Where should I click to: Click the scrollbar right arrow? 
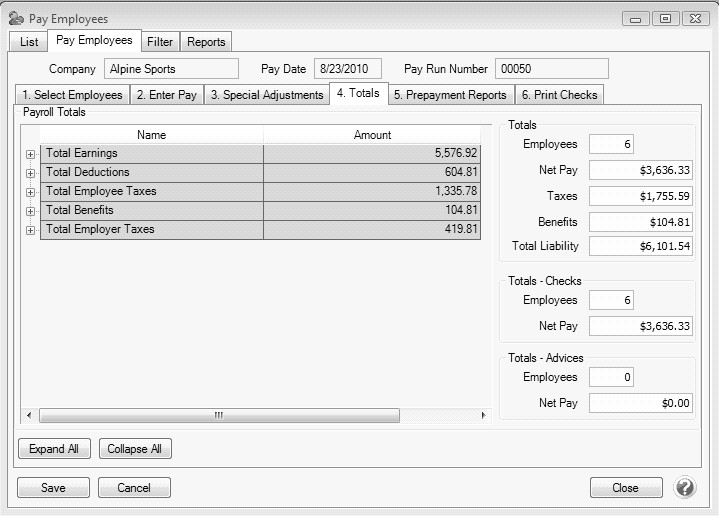[x=484, y=415]
